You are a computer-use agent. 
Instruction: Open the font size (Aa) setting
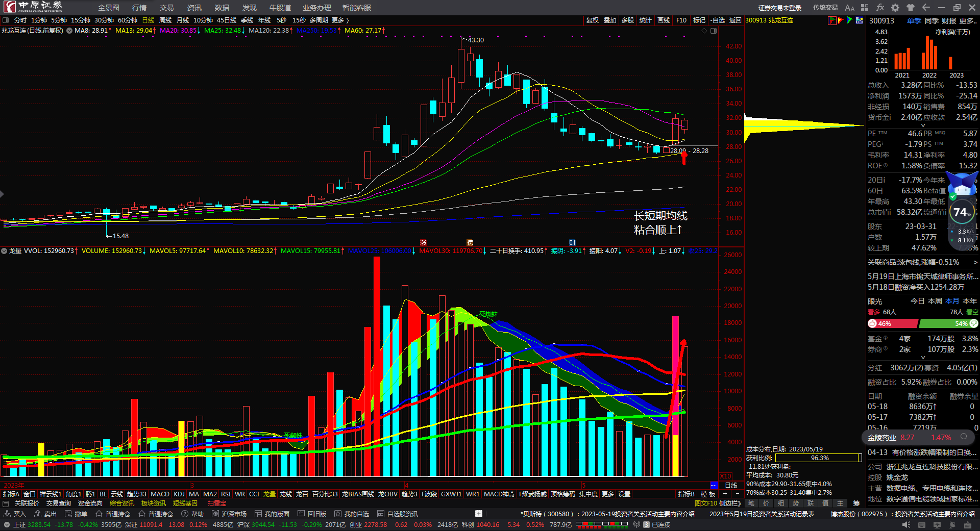[x=849, y=8]
